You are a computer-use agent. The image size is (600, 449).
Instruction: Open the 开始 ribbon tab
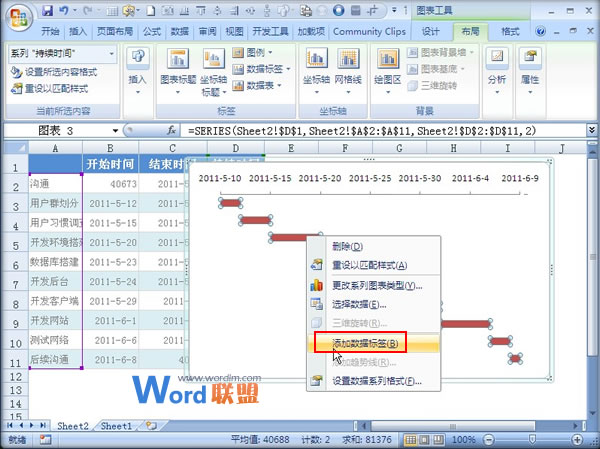(50, 31)
